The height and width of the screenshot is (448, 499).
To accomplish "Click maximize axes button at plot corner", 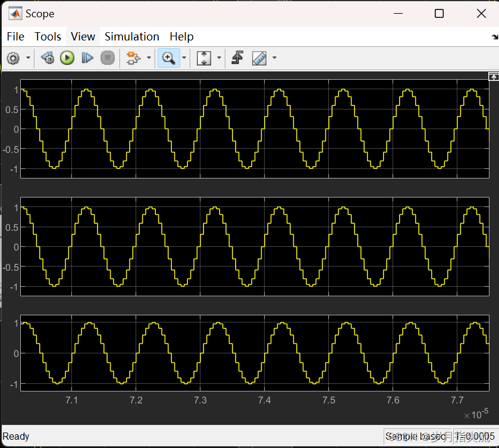I will coord(492,77).
